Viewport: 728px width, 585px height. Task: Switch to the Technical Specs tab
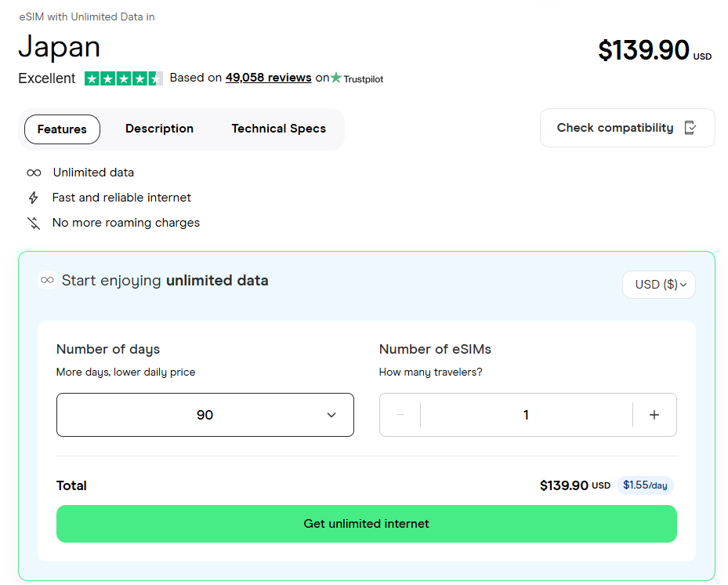pyautogui.click(x=278, y=129)
